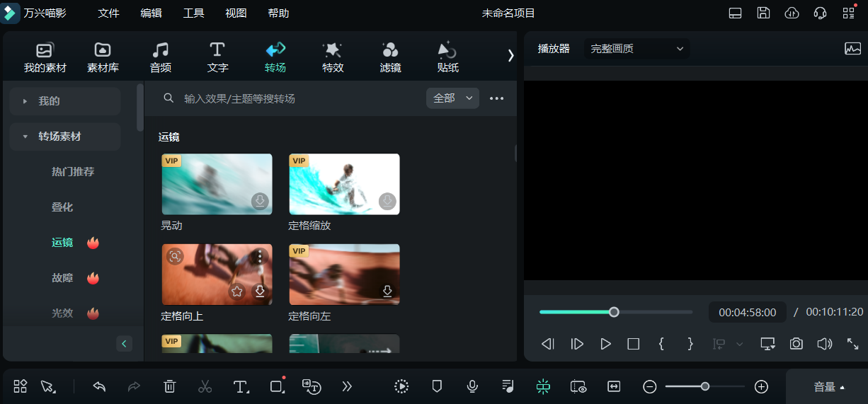Mark out point with right brace
This screenshot has width=868, height=404.
(690, 344)
